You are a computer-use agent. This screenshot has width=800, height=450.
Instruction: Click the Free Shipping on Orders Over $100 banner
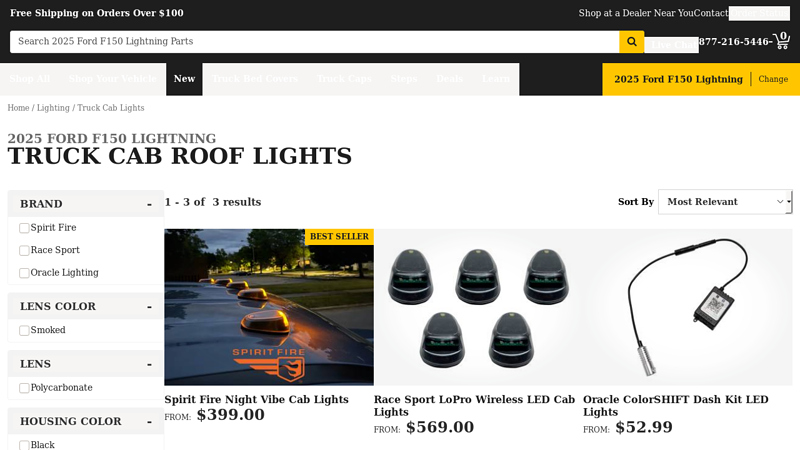(x=97, y=13)
